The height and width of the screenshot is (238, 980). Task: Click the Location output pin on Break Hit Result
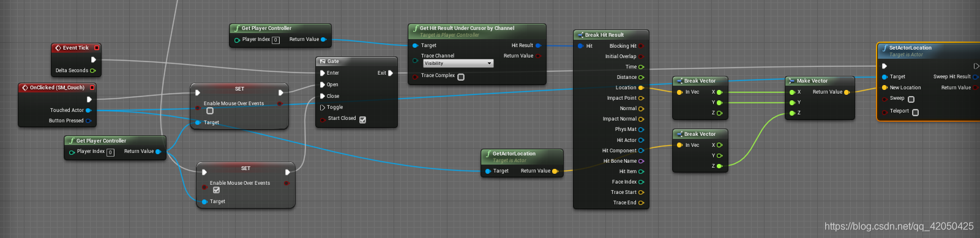pyautogui.click(x=641, y=87)
